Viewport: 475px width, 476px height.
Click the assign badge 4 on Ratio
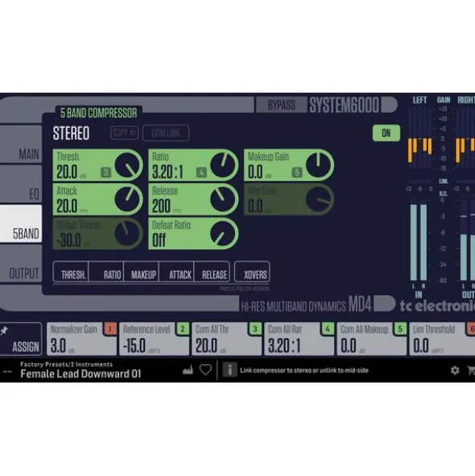(x=201, y=172)
